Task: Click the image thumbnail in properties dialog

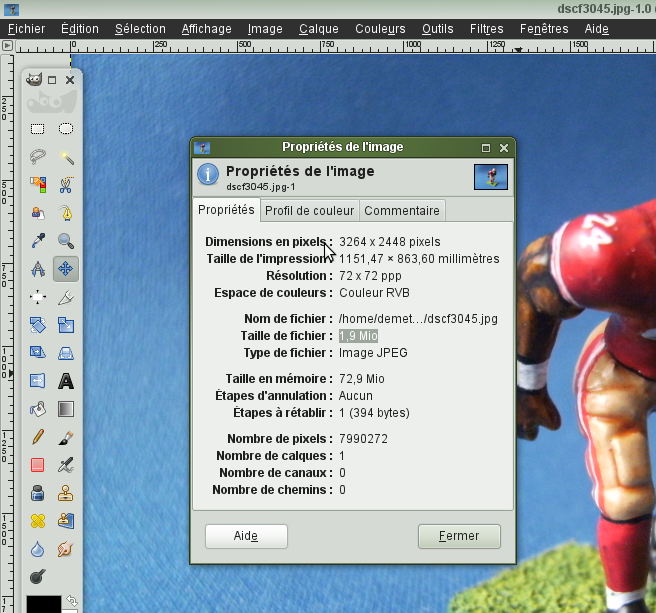Action: 491,177
